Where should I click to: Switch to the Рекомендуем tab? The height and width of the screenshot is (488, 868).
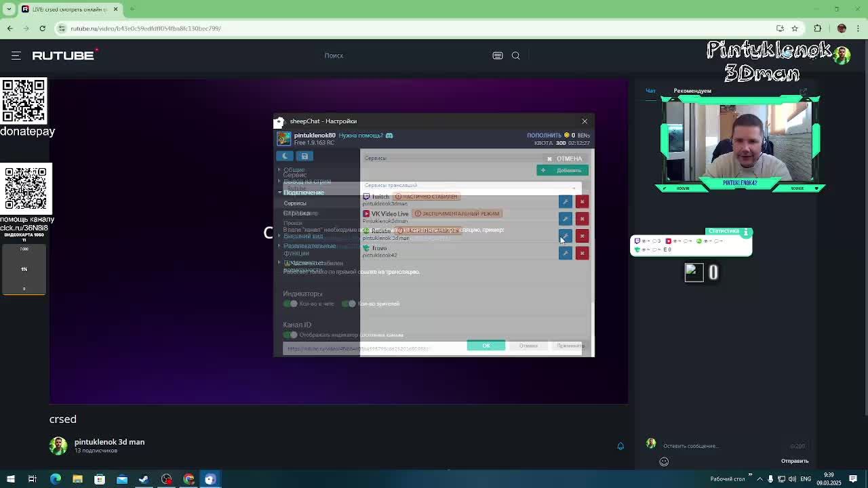pyautogui.click(x=692, y=91)
